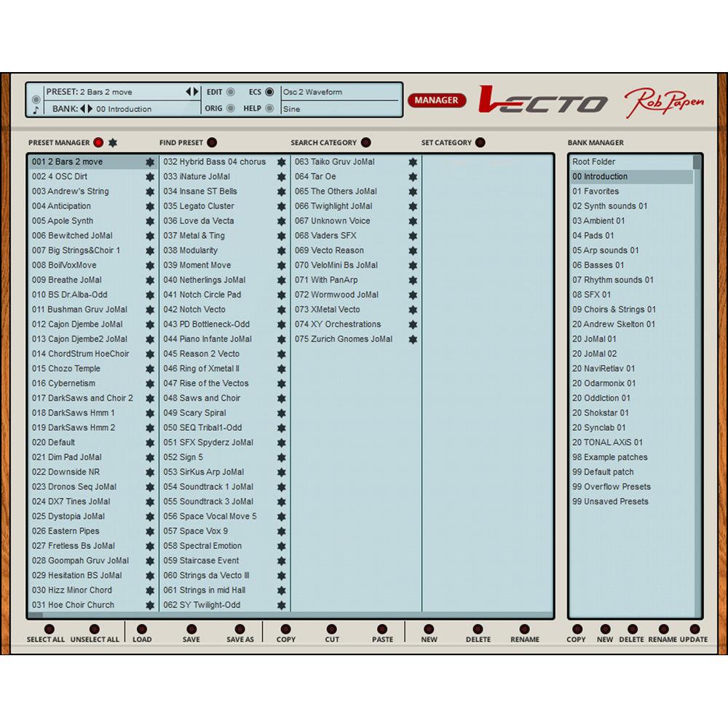This screenshot has height=728, width=728.
Task: Enable the EDIT radio button
Action: 231,92
